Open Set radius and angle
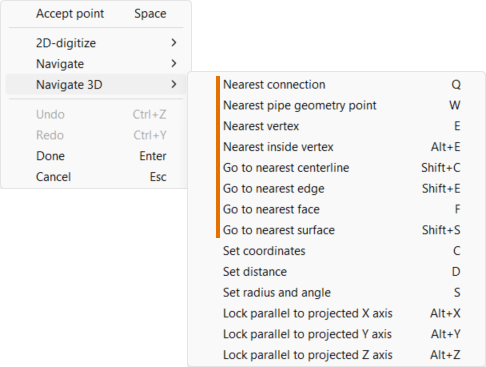The width and height of the screenshot is (486, 367). (x=337, y=293)
